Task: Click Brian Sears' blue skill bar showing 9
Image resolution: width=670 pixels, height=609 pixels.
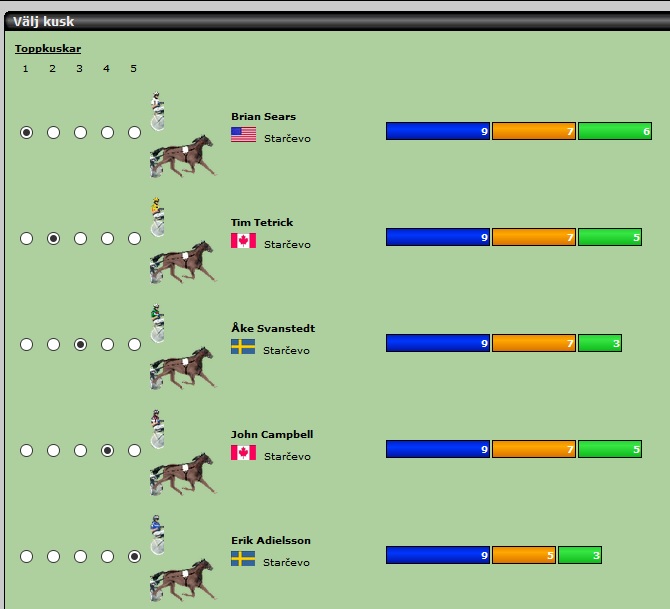Action: pyautogui.click(x=438, y=131)
